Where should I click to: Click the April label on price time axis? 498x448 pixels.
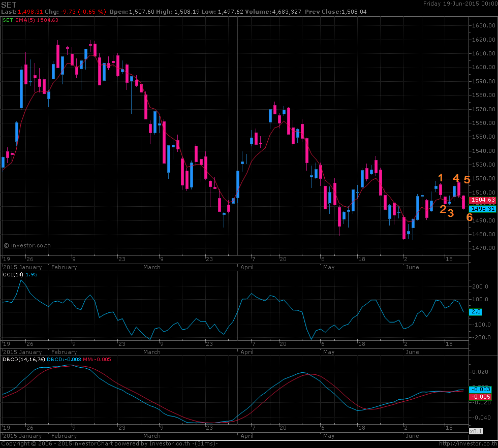click(246, 267)
